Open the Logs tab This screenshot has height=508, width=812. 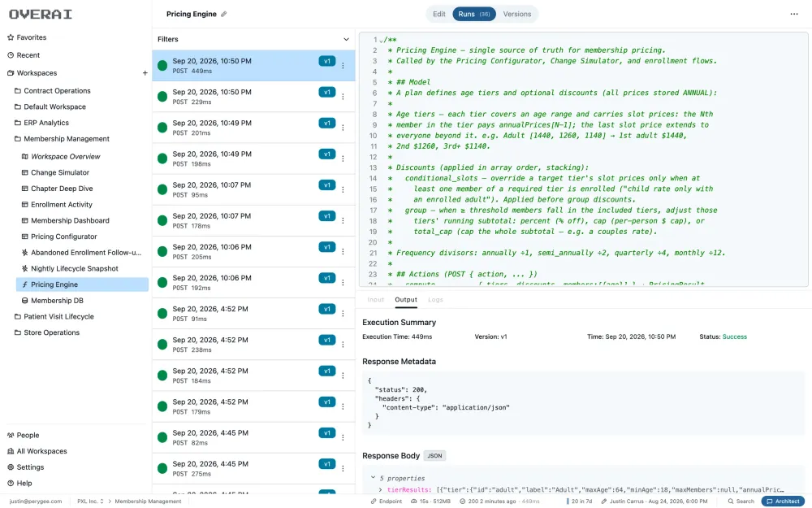pos(435,300)
